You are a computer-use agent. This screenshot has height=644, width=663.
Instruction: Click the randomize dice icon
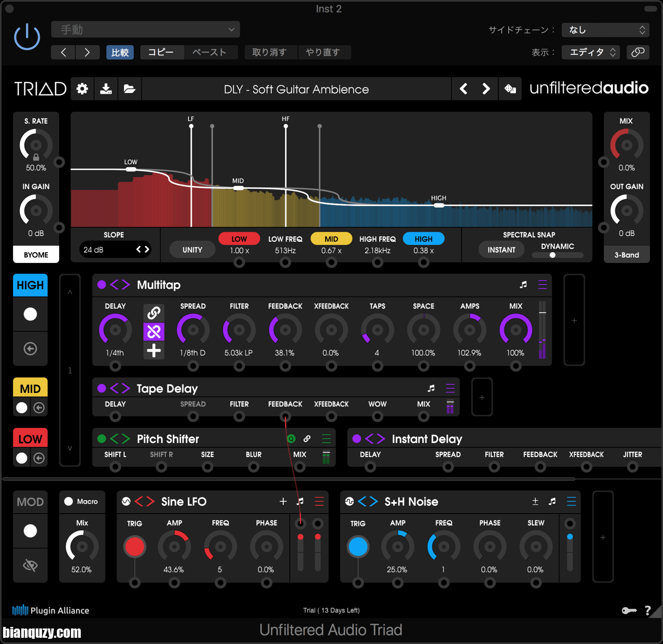510,89
